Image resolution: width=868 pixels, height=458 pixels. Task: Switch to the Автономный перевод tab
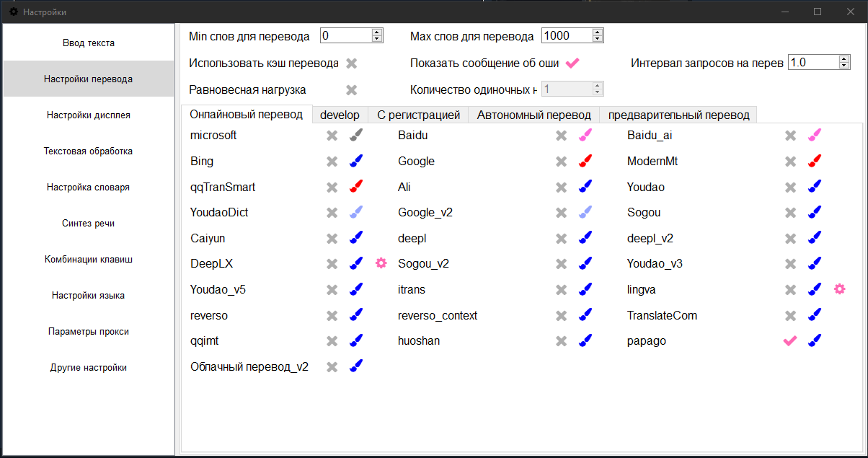coord(533,115)
